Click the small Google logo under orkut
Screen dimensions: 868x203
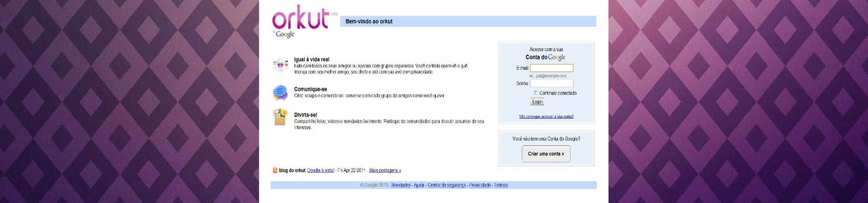(x=285, y=34)
